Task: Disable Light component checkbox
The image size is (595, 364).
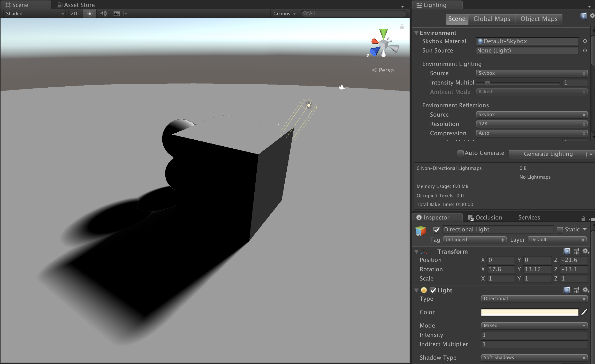Action: (433, 290)
